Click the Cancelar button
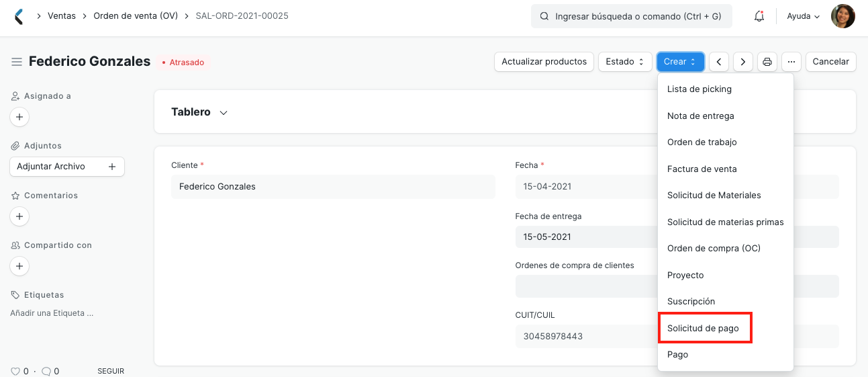The width and height of the screenshot is (868, 377). tap(831, 62)
